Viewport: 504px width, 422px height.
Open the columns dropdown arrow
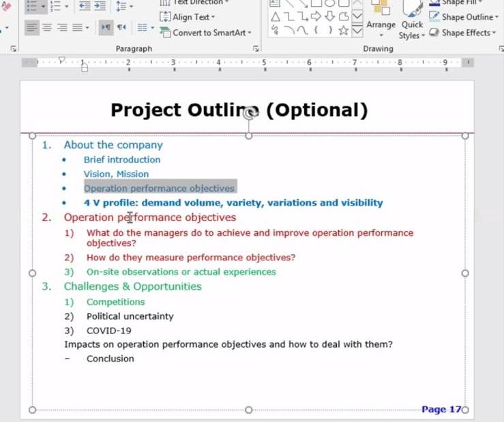(x=152, y=28)
